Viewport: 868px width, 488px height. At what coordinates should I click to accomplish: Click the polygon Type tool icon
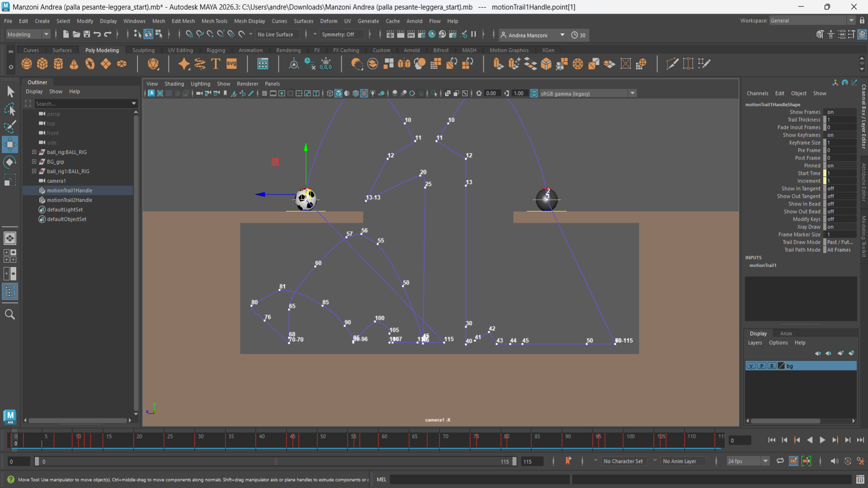216,64
